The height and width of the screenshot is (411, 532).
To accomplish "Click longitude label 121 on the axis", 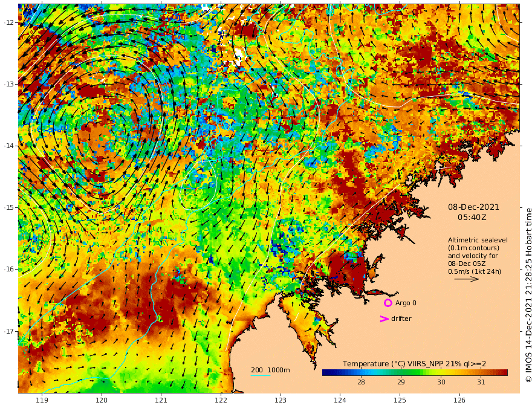I will [161, 400].
